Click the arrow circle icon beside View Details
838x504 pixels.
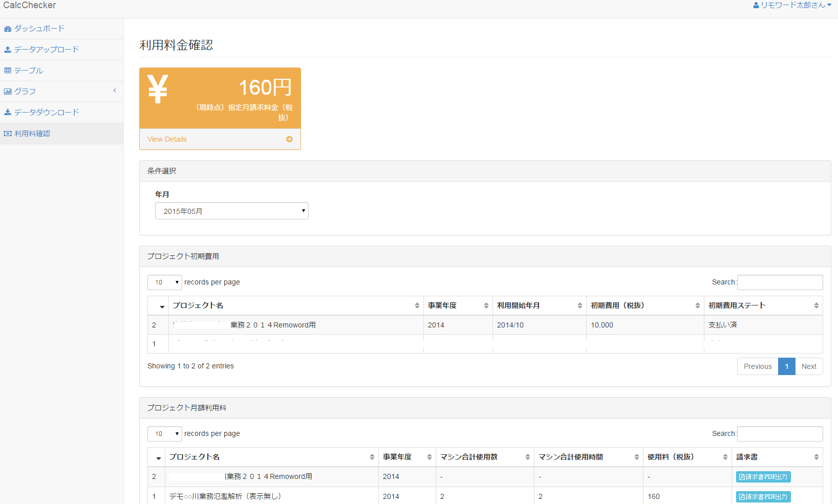click(289, 139)
